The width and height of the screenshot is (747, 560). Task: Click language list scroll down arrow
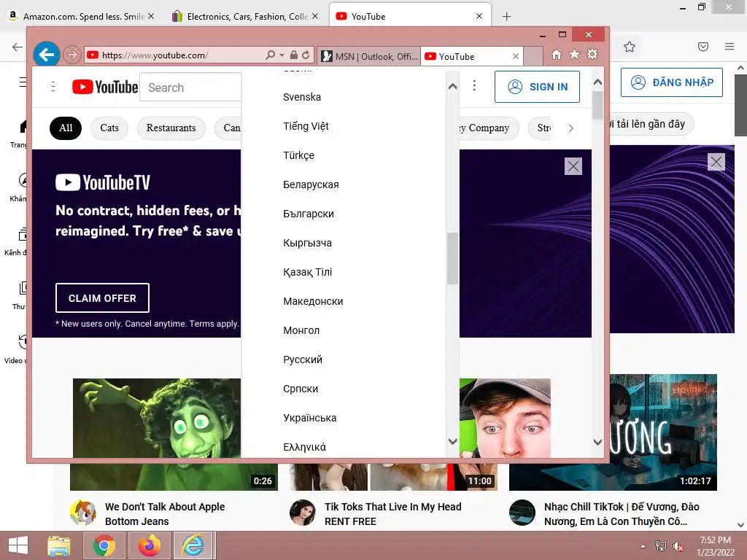click(x=453, y=441)
